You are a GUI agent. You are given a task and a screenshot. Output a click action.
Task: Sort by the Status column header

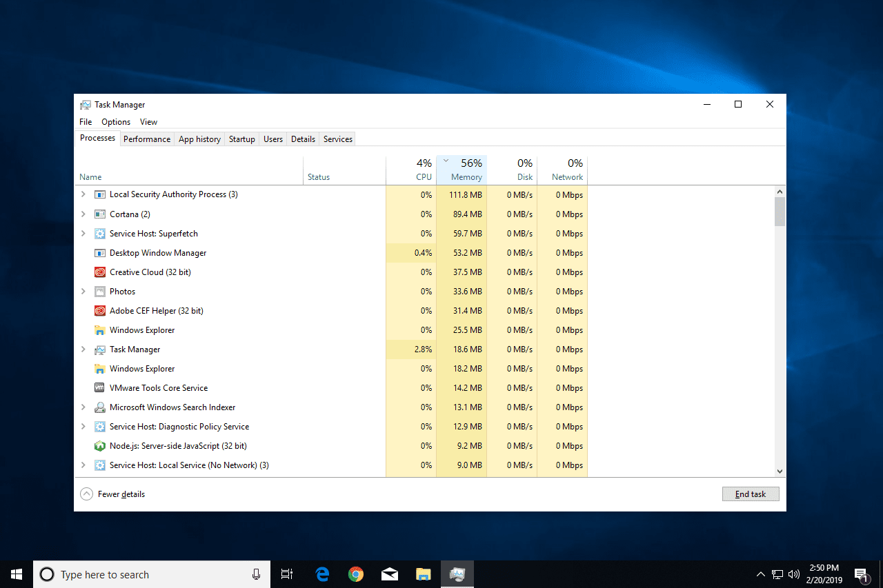tap(344, 170)
